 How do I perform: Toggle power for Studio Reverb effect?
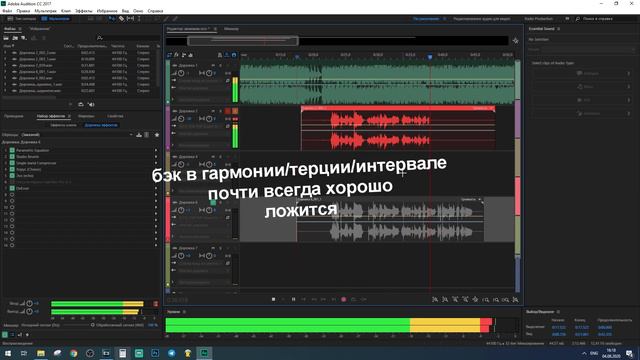(12, 156)
